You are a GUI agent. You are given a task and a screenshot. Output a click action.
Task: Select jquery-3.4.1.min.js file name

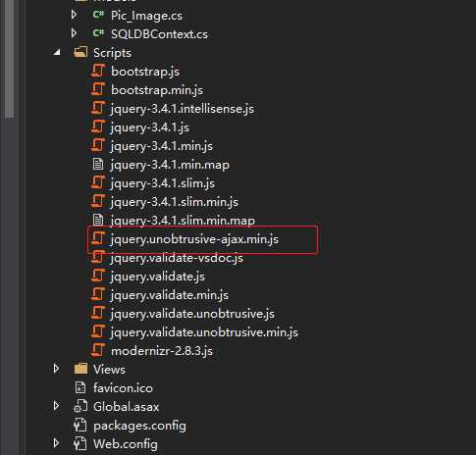click(x=162, y=146)
